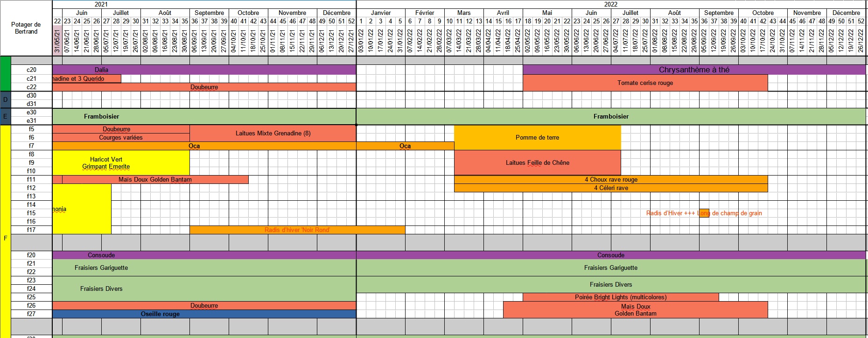Click the pink '31/05/21' date cell
Screen dimensions: 868x338
[x=57, y=41]
